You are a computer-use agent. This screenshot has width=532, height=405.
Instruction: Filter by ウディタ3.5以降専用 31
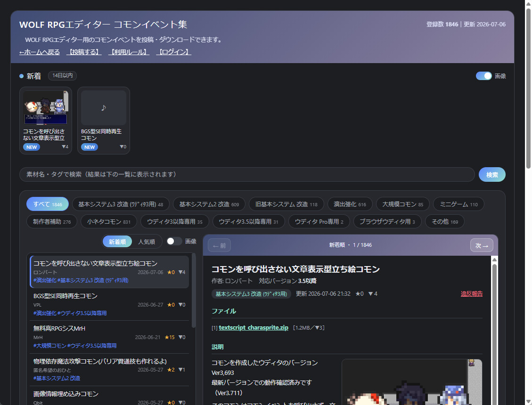click(x=248, y=221)
